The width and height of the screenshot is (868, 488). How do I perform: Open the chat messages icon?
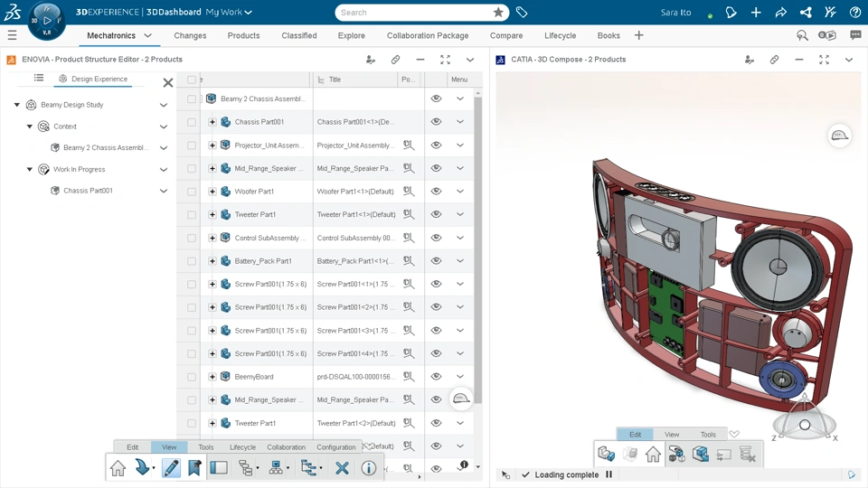coord(855,35)
